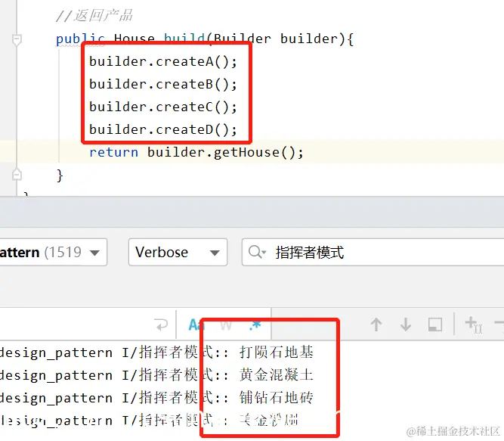Open the Verbose log level dropdown
The image size is (504, 441).
tap(178, 252)
